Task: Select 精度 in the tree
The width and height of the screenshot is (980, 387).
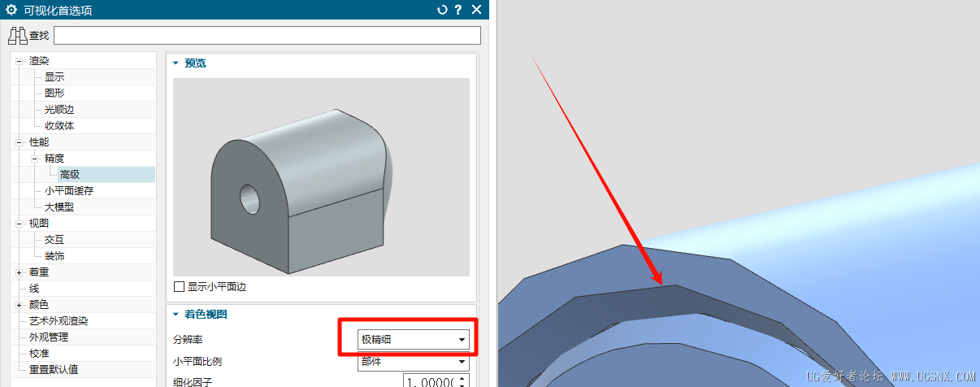Action: point(54,159)
